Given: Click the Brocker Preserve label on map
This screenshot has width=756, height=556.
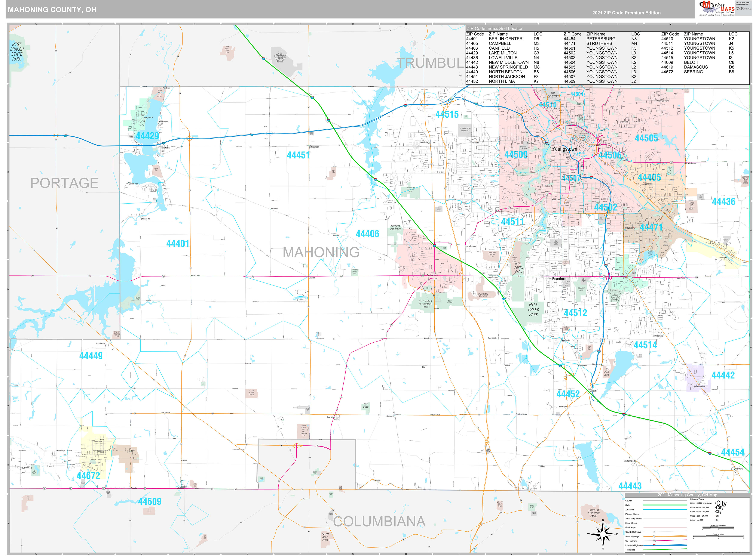Looking at the screenshot, I should 396,228.
